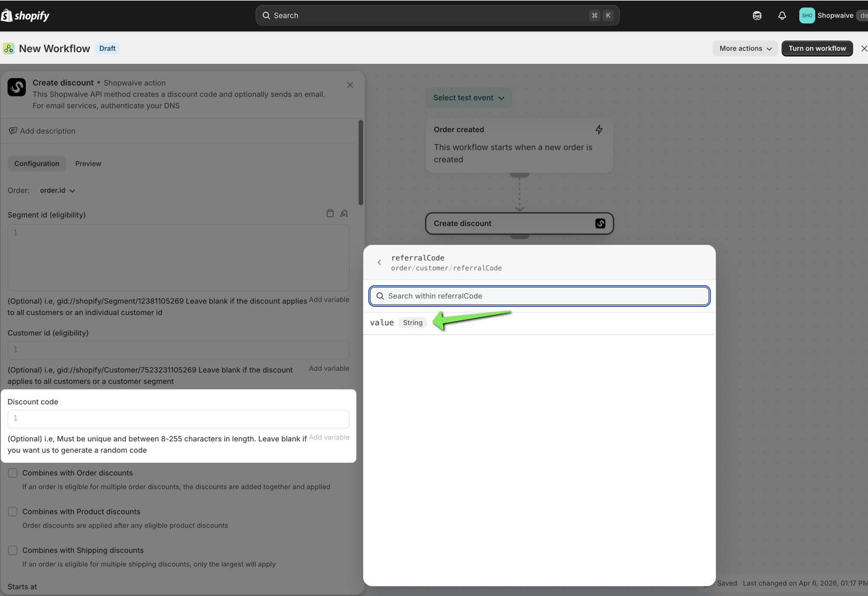The width and height of the screenshot is (868, 596).
Task: Enable Combines with Order discounts
Action: pos(13,473)
